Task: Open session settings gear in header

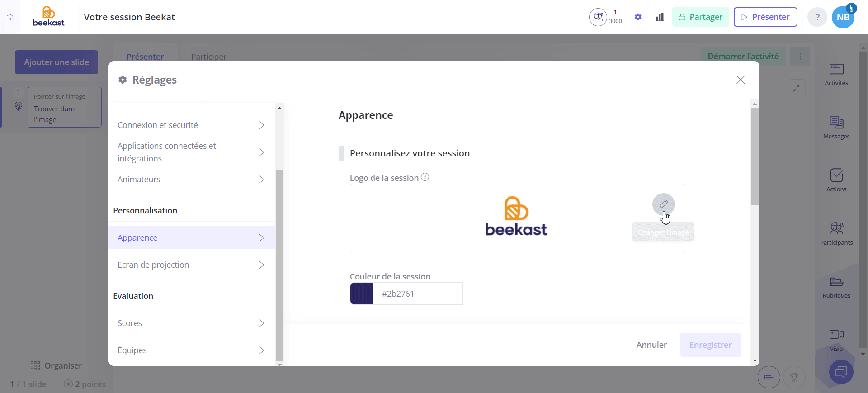Action: [638, 17]
